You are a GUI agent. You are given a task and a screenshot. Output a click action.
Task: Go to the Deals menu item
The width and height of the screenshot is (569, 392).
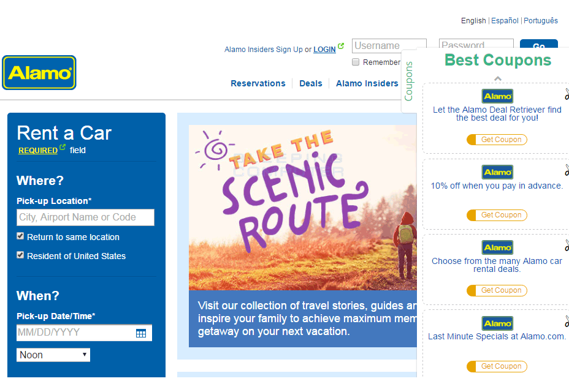[310, 83]
